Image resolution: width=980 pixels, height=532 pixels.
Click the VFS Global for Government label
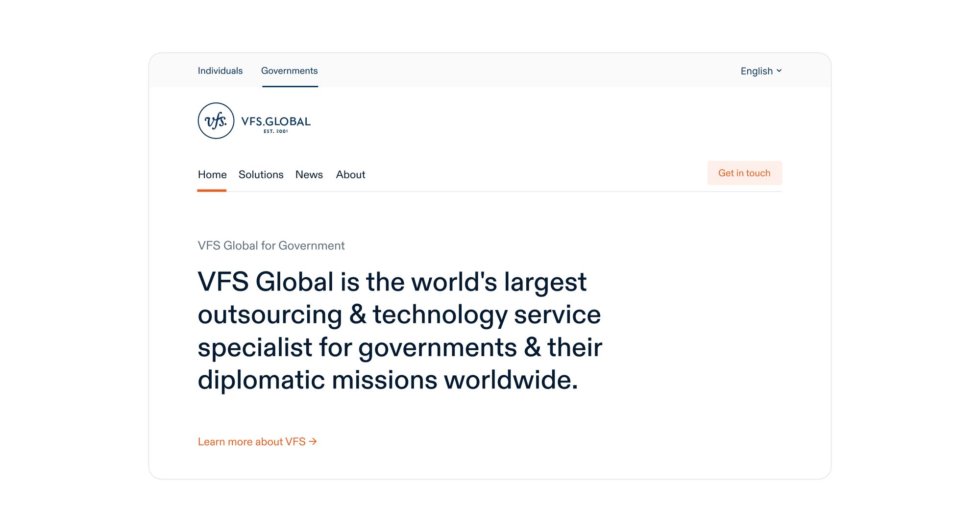click(x=271, y=245)
